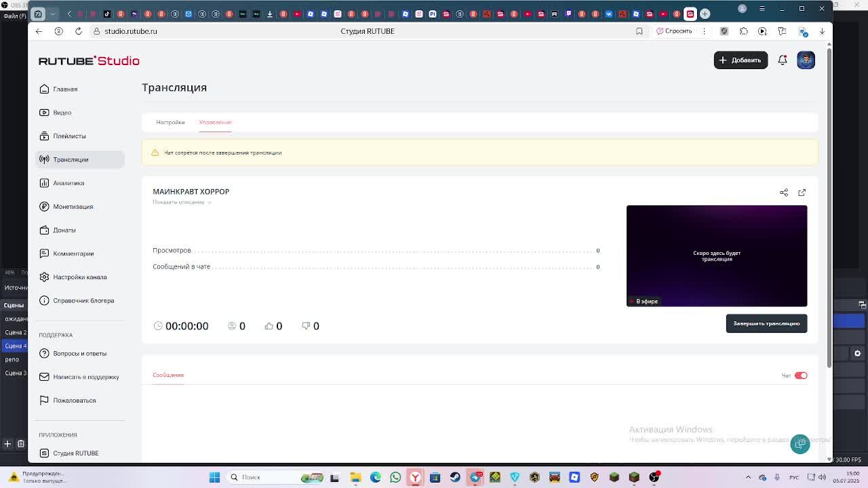
Task: Open Telegram from the taskbar
Action: (x=475, y=477)
